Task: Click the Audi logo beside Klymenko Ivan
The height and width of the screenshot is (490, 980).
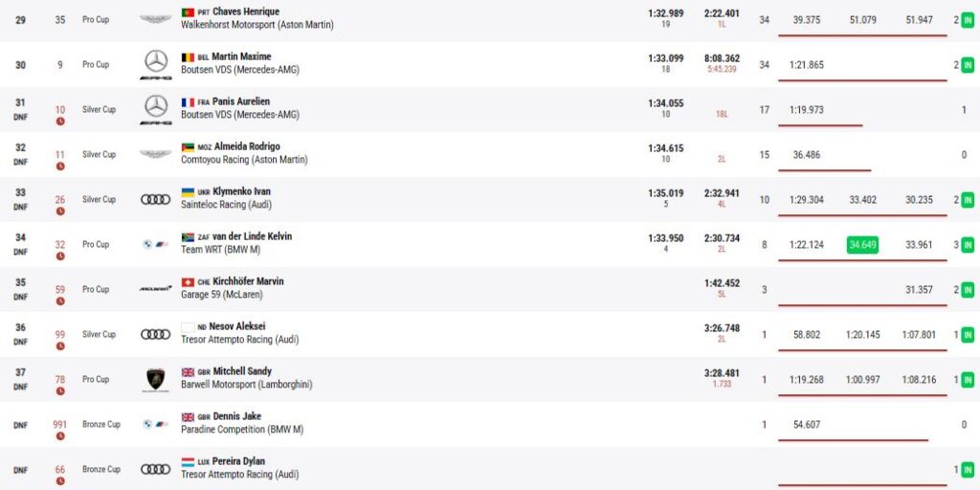Action: (155, 199)
